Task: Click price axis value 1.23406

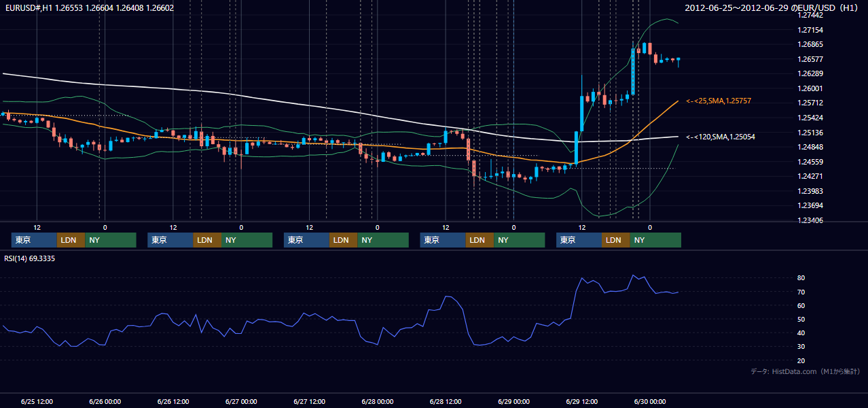Action: (810, 220)
